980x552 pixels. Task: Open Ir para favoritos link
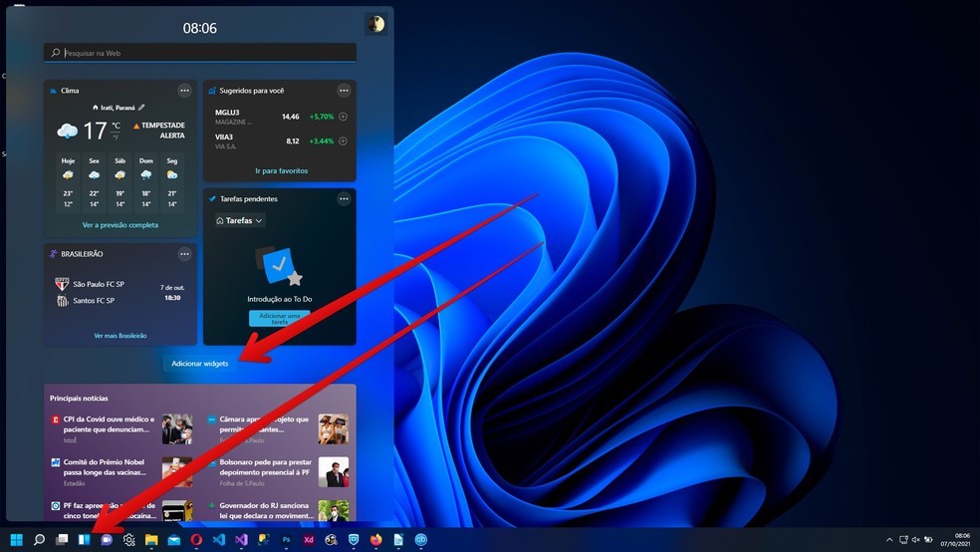[x=281, y=170]
